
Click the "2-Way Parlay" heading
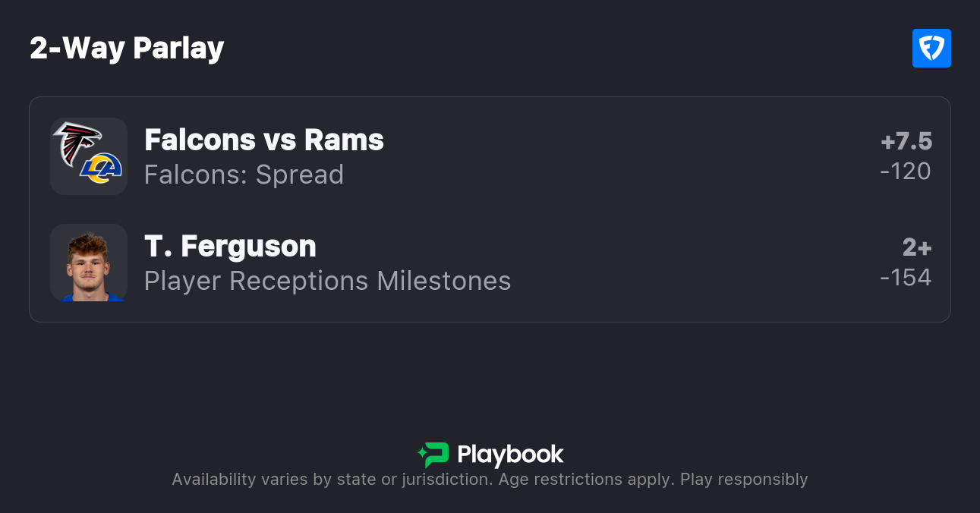click(x=127, y=49)
